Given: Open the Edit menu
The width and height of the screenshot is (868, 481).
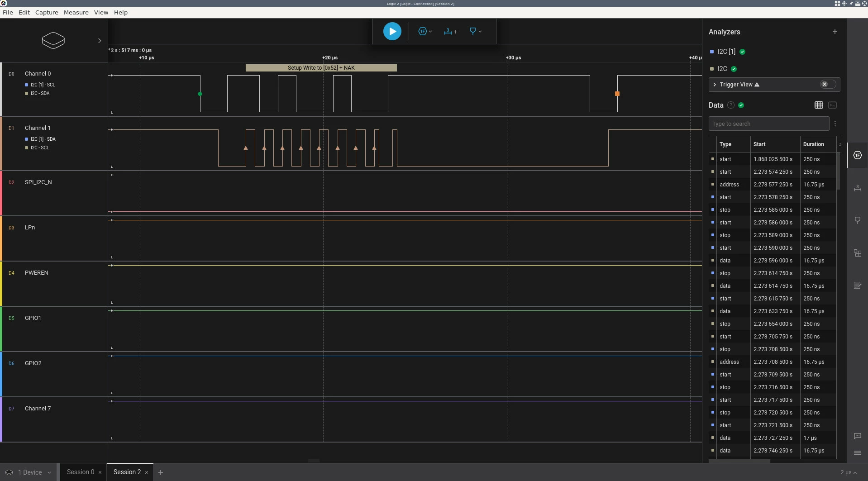Looking at the screenshot, I should coord(24,12).
